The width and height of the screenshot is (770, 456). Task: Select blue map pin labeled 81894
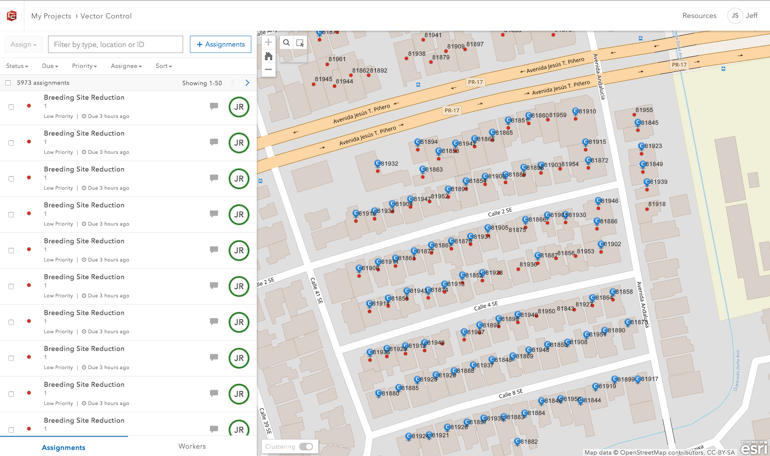pos(417,142)
